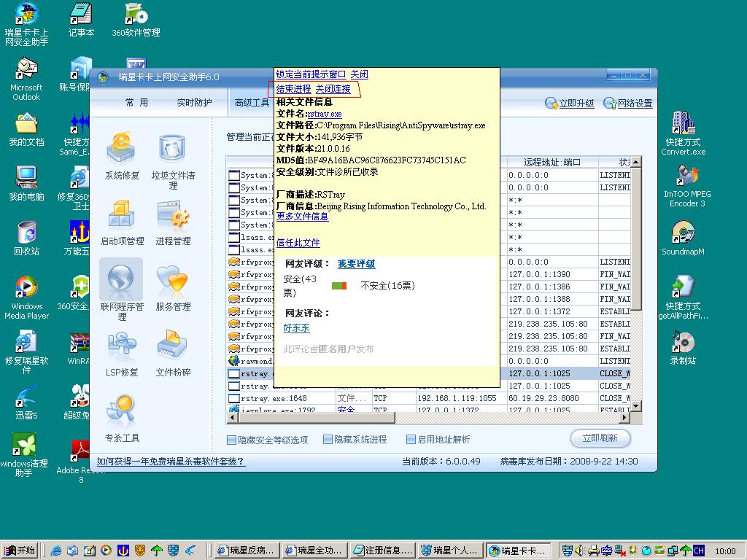Open SoundmapM desktop icon
Viewport: 747px width, 560px height.
click(683, 233)
